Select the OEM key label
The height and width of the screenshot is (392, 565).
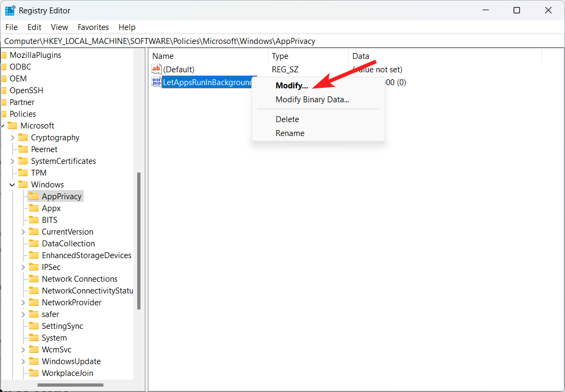coord(18,79)
